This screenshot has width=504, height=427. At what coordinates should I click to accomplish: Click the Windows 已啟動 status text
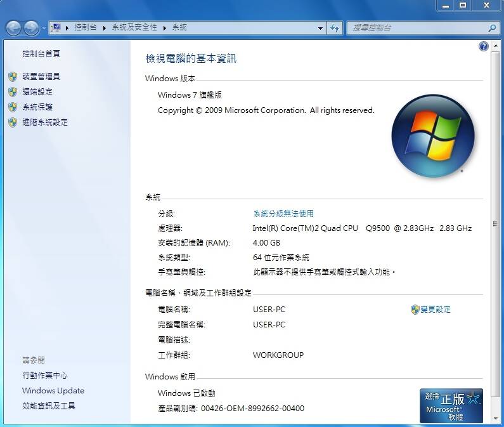point(186,393)
